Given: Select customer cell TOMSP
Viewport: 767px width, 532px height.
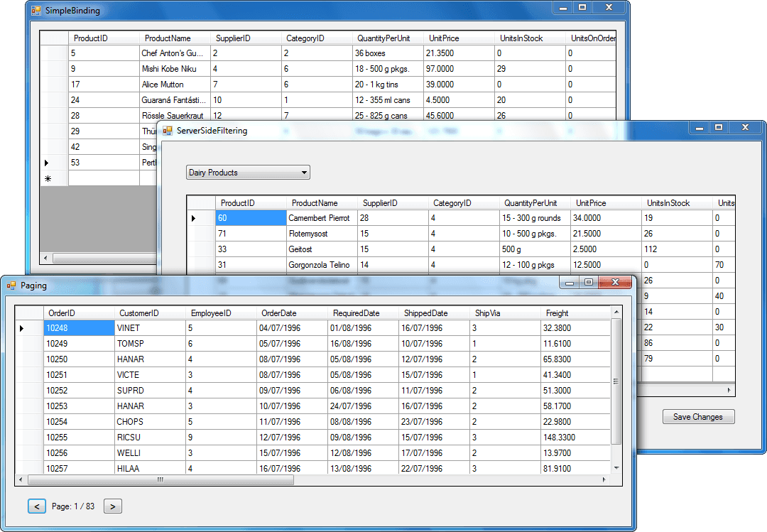Looking at the screenshot, I should (150, 344).
